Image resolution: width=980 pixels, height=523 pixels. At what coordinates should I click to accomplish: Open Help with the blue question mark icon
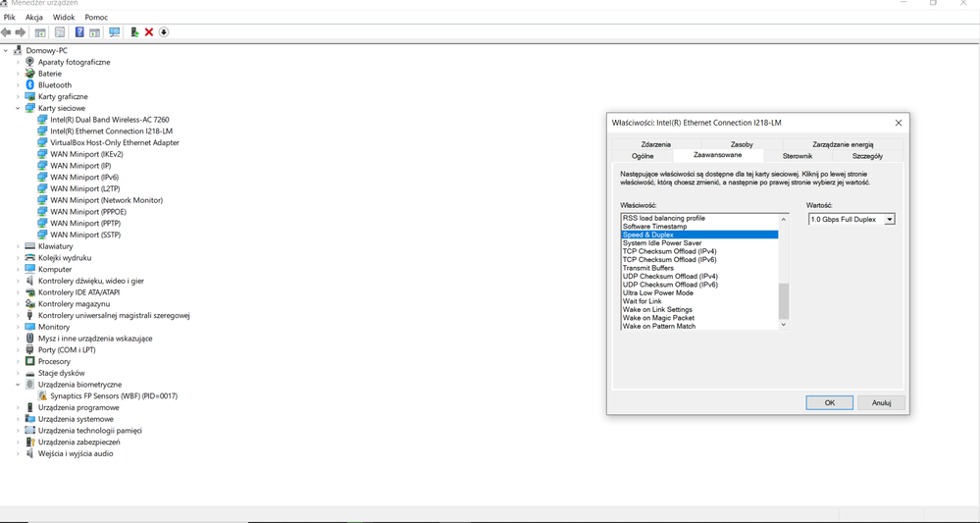point(79,31)
